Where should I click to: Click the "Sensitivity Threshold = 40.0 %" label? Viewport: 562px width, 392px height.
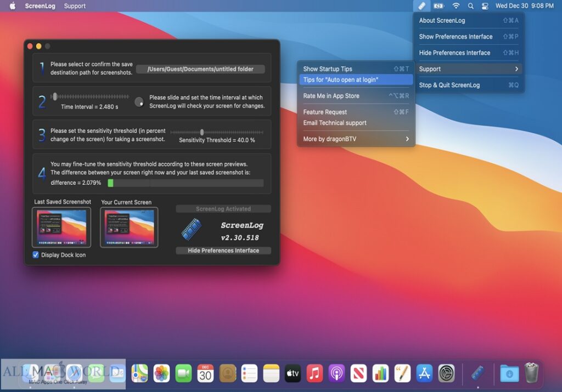pos(217,140)
